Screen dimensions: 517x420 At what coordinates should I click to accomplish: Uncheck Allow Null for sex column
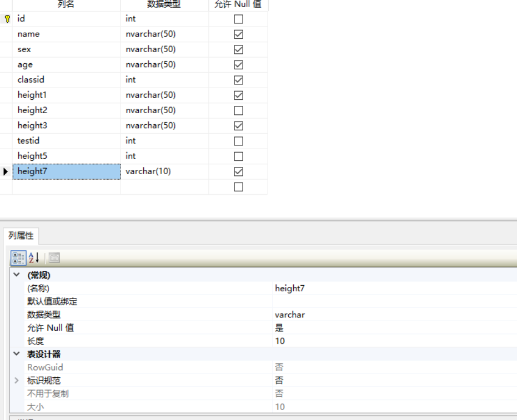coord(238,49)
